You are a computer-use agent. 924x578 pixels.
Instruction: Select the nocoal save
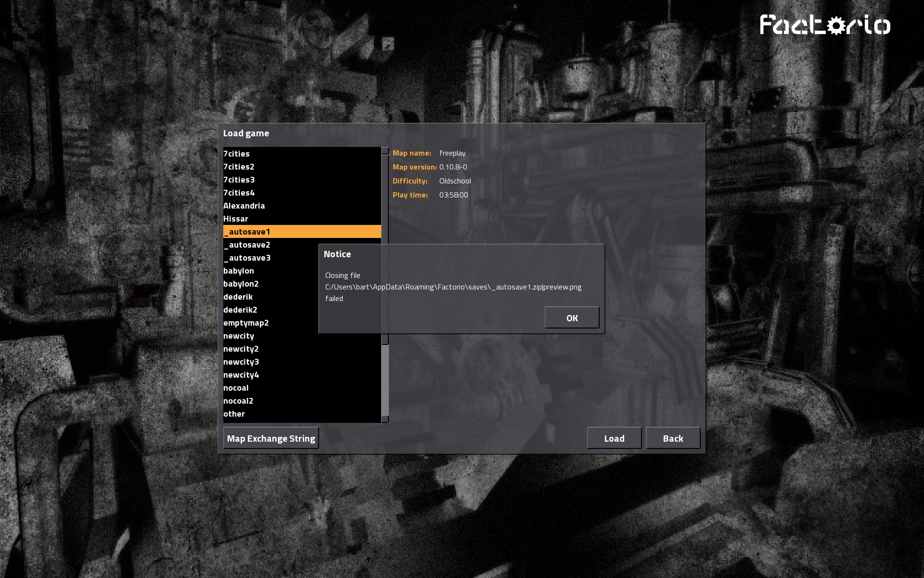302,388
